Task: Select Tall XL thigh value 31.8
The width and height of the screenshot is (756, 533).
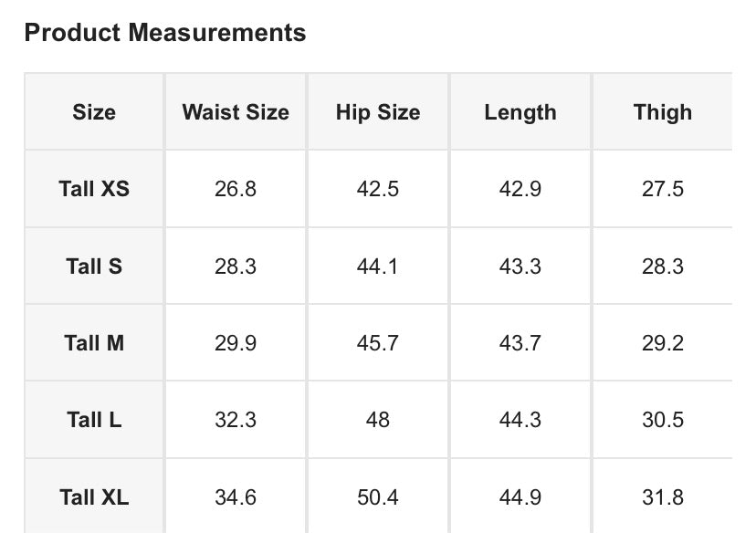Action: [663, 497]
